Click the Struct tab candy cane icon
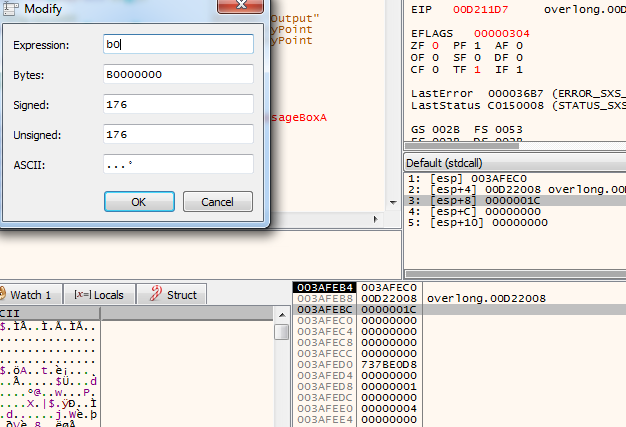626x427 pixels. 155,294
